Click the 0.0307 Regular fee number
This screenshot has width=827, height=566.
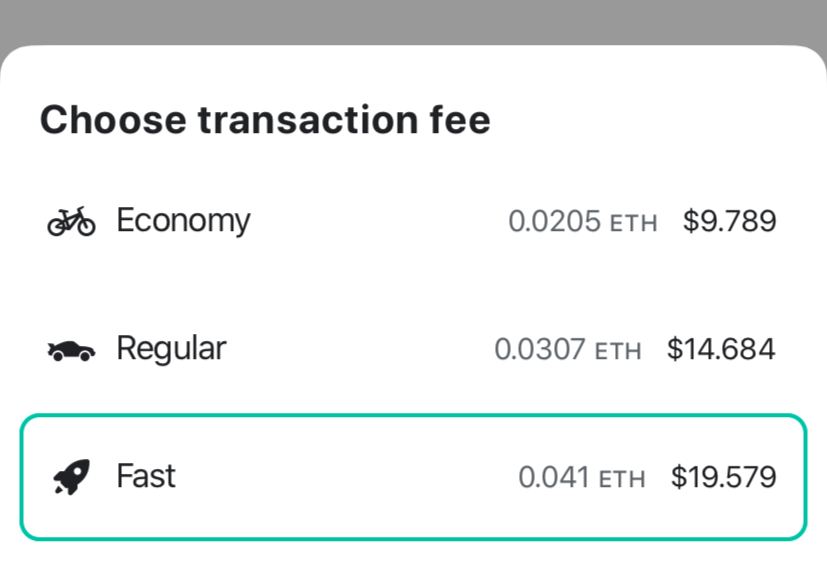coord(540,350)
